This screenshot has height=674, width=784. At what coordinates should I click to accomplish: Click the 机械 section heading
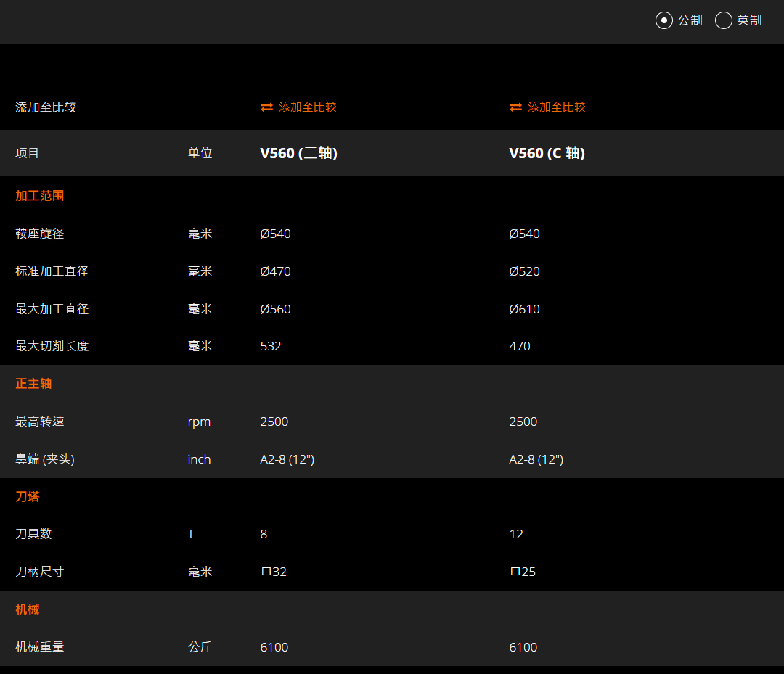tap(28, 609)
